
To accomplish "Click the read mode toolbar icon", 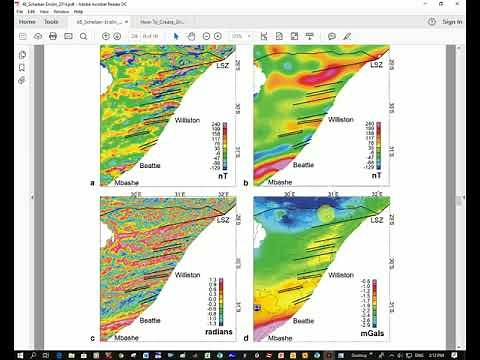I will (310, 36).
